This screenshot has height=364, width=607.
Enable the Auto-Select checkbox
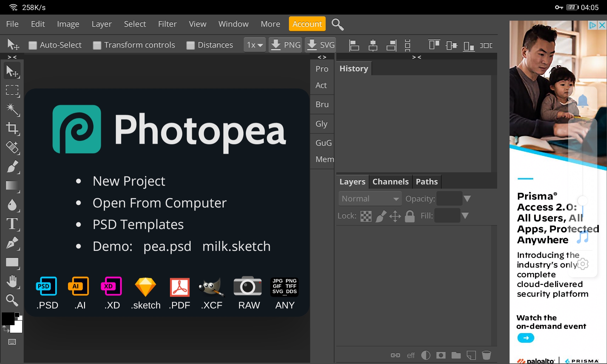[33, 45]
